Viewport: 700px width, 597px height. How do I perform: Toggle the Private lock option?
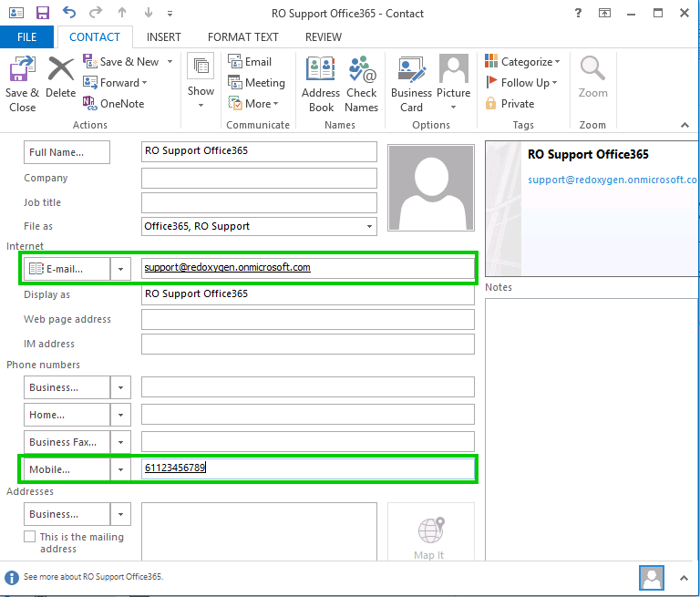510,104
